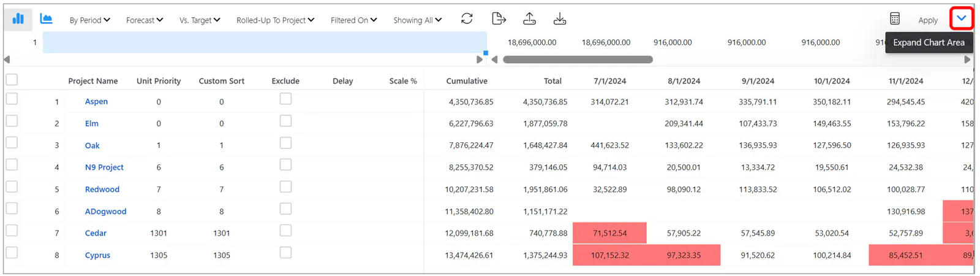Click the Unit Priority column header
This screenshot has height=276, width=980.
159,81
